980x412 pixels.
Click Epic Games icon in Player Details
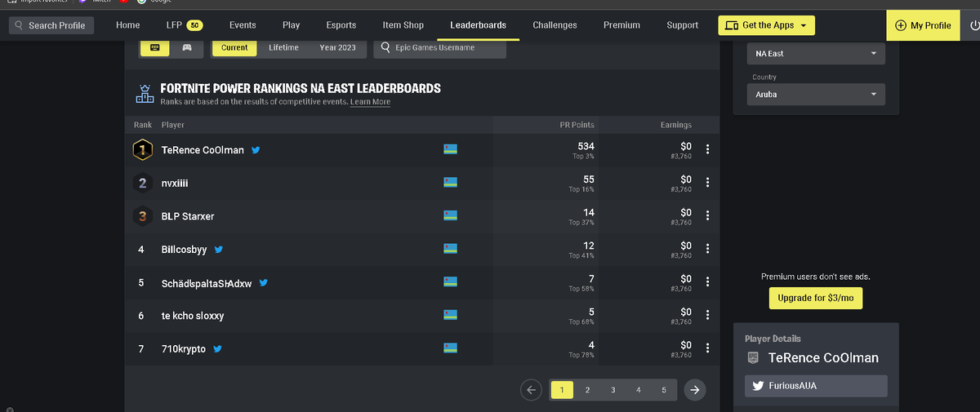753,358
